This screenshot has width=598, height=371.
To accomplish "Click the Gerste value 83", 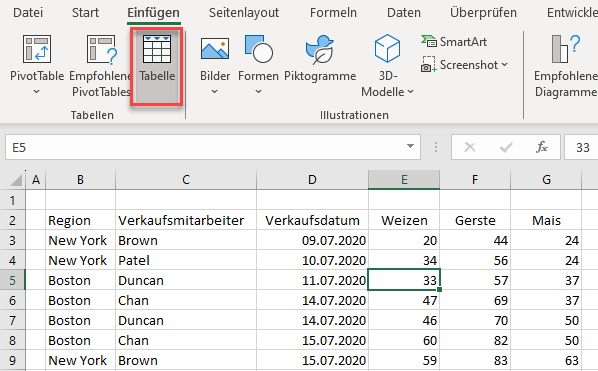I will pos(475,360).
